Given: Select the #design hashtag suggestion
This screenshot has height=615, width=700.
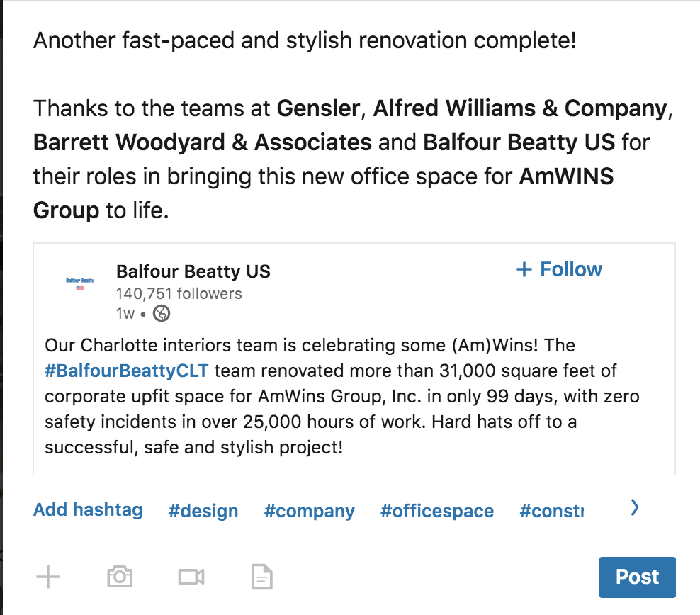Looking at the screenshot, I should [x=203, y=511].
